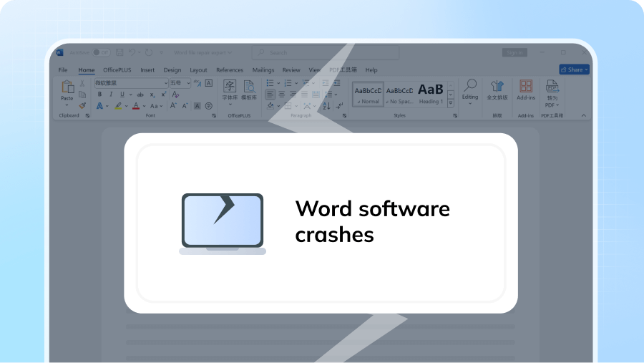Switch to the Design tab
The height and width of the screenshot is (363, 644).
click(172, 70)
